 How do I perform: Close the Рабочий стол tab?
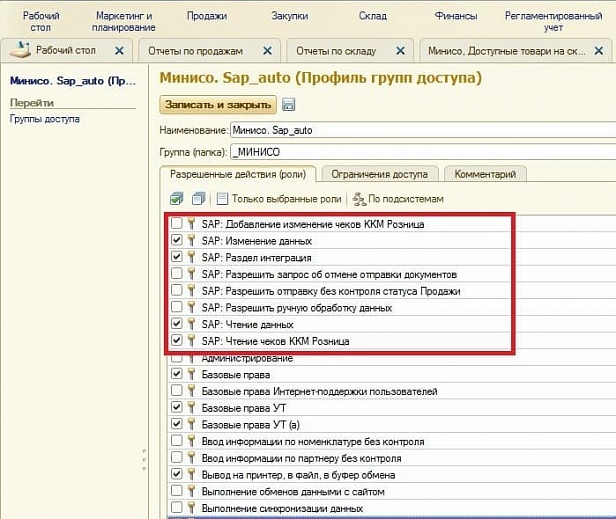tap(119, 51)
